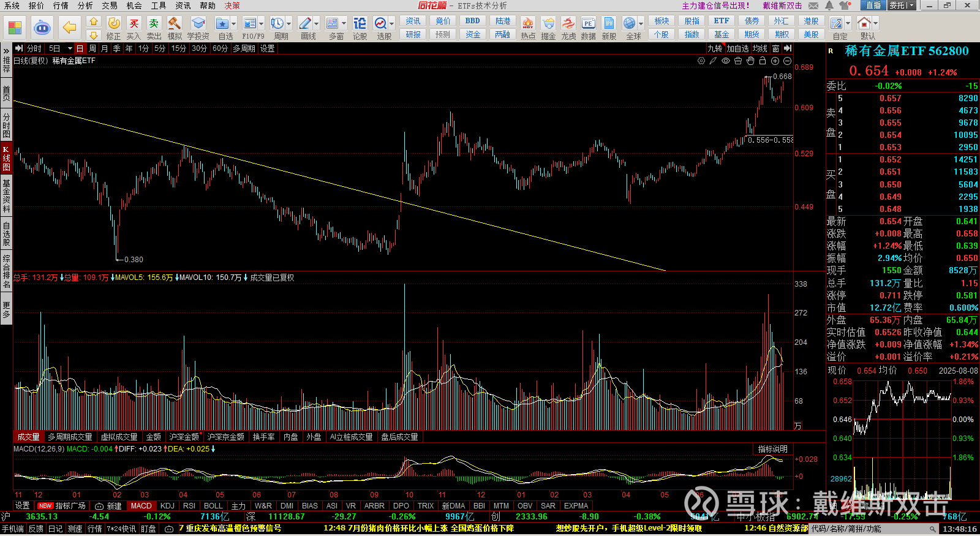The height and width of the screenshot is (536, 980).
Task: Switch to 日 daily period
Action: [80, 48]
